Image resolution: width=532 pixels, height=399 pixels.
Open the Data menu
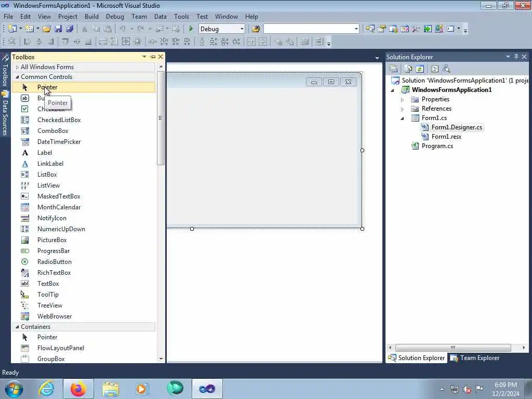[160, 17]
